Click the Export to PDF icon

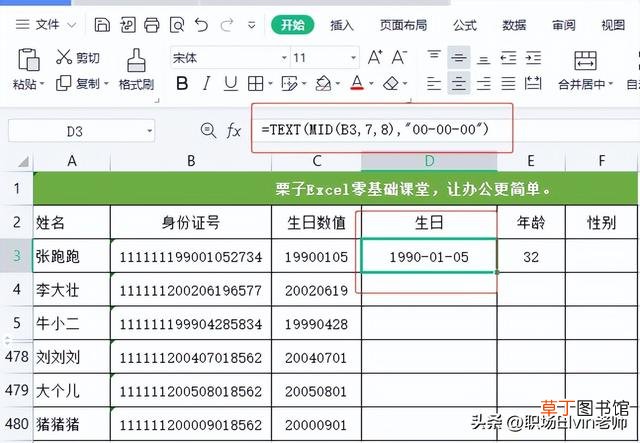[127, 25]
